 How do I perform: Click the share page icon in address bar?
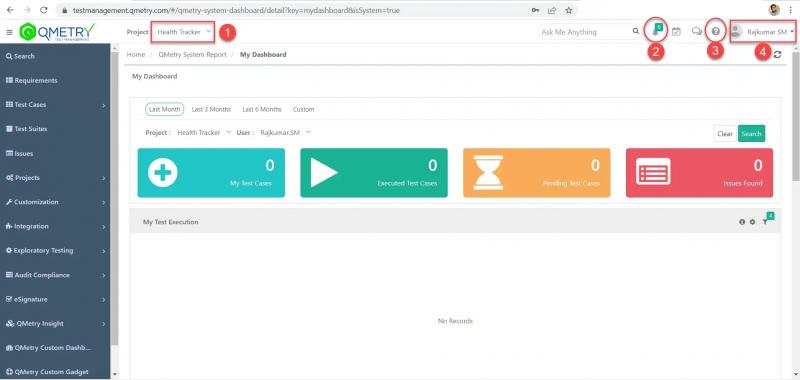[x=552, y=10]
